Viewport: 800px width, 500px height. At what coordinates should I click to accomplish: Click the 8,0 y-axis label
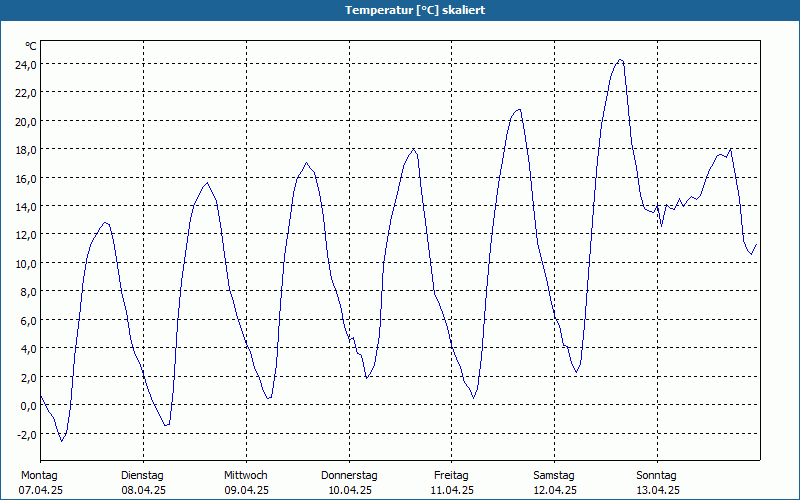pyautogui.click(x=28, y=292)
